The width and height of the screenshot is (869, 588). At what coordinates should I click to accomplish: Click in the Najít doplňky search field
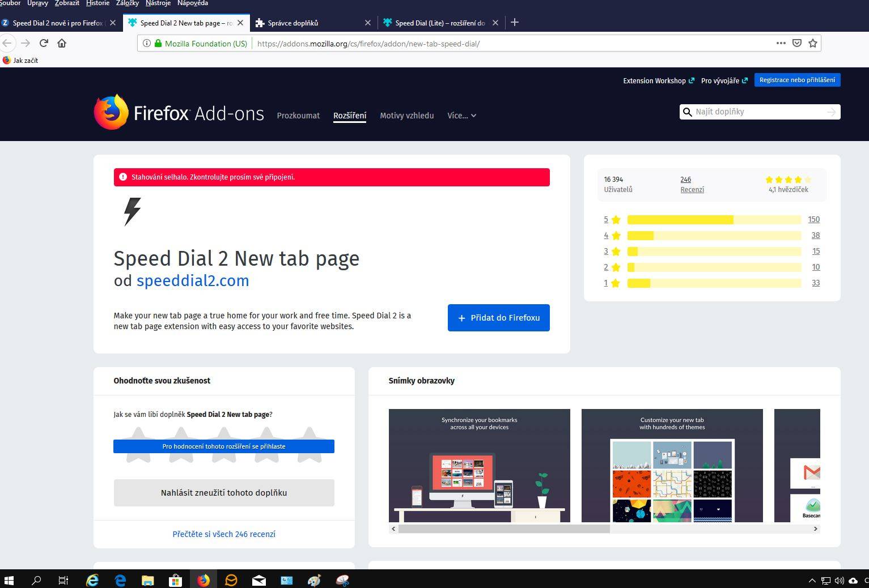pyautogui.click(x=758, y=112)
